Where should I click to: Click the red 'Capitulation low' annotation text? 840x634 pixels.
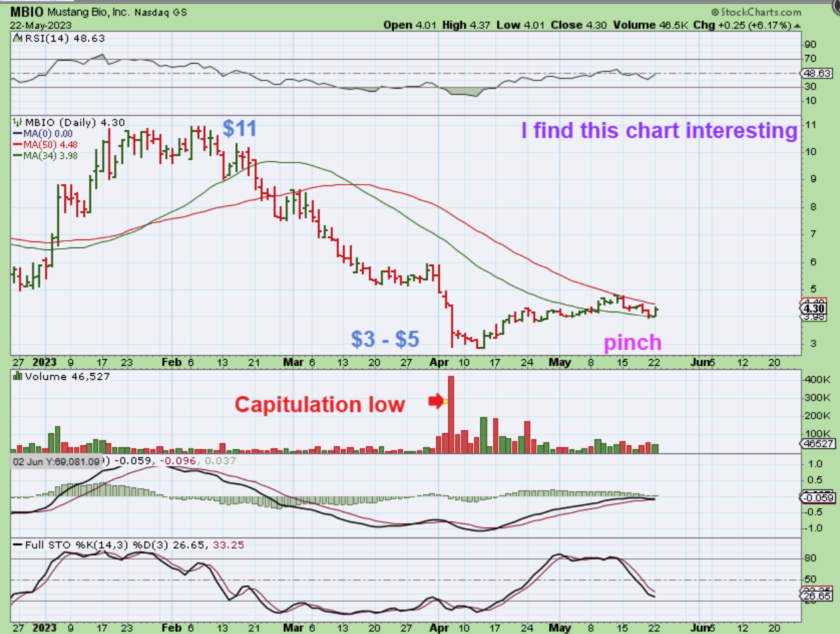(x=319, y=405)
